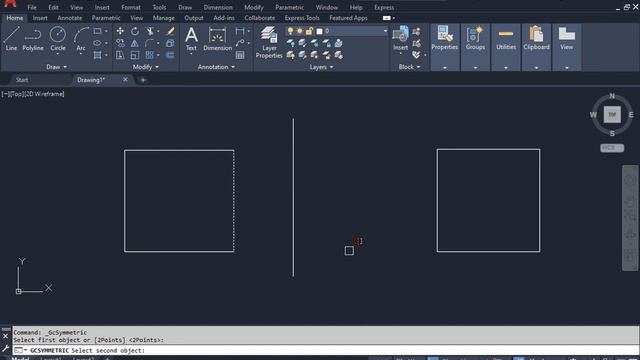Expand the Layers panel

321,67
